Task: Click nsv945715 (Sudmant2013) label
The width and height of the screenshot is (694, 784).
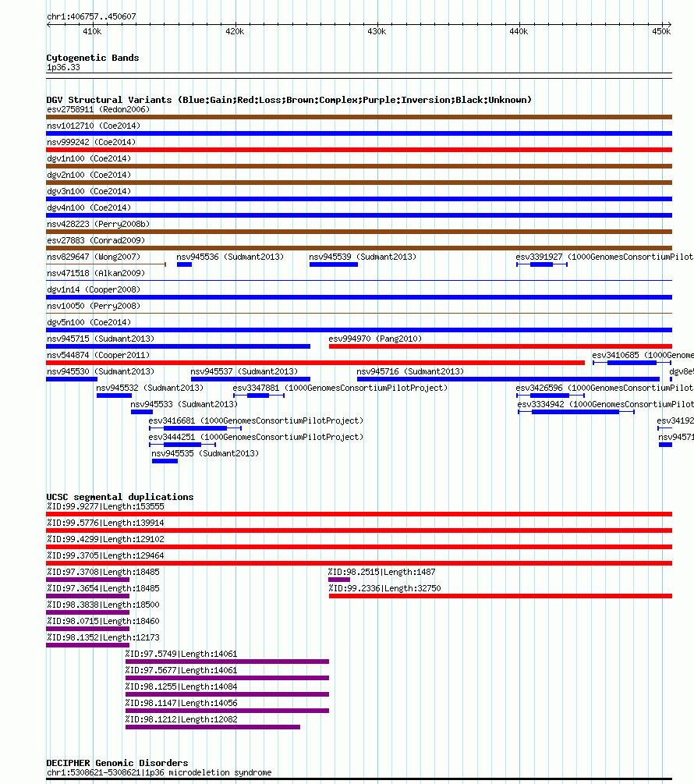Action: tap(101, 339)
